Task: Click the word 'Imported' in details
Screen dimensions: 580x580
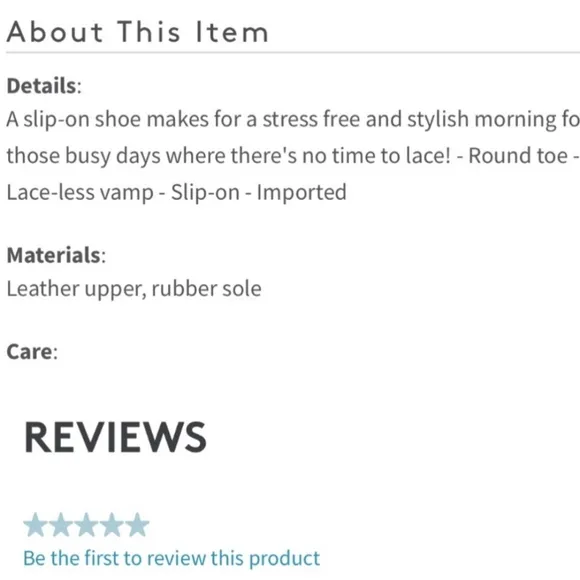Action: tap(301, 192)
